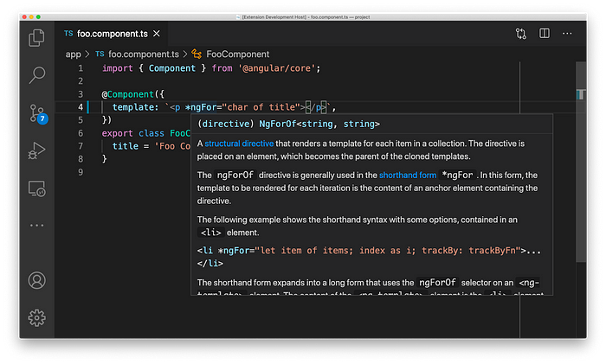The height and width of the screenshot is (364, 606).
Task: Open Source Control with 7 changes
Action: 38,114
